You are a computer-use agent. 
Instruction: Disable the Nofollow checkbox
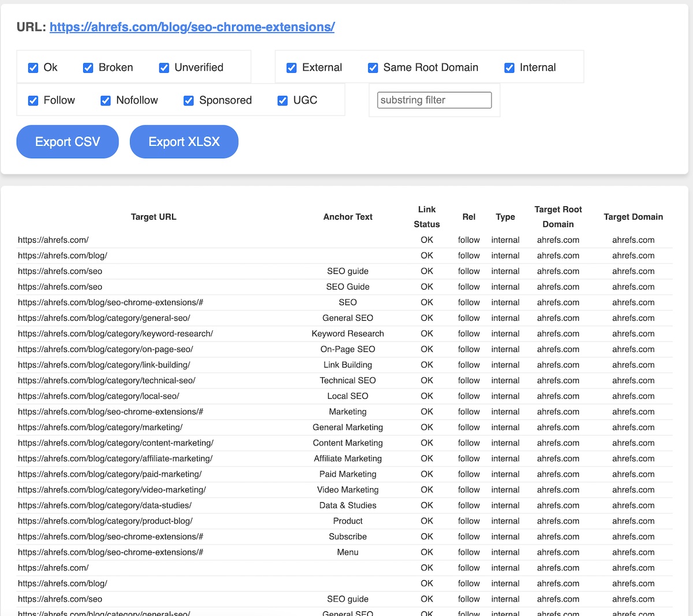pyautogui.click(x=106, y=101)
